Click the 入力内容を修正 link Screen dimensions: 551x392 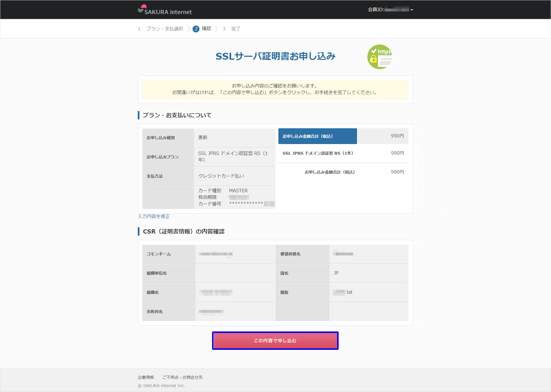[x=154, y=216]
